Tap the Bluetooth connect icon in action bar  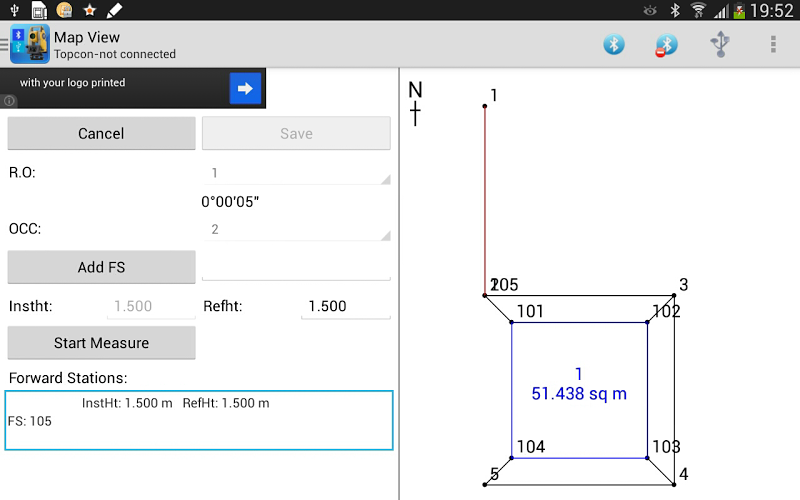(x=613, y=44)
